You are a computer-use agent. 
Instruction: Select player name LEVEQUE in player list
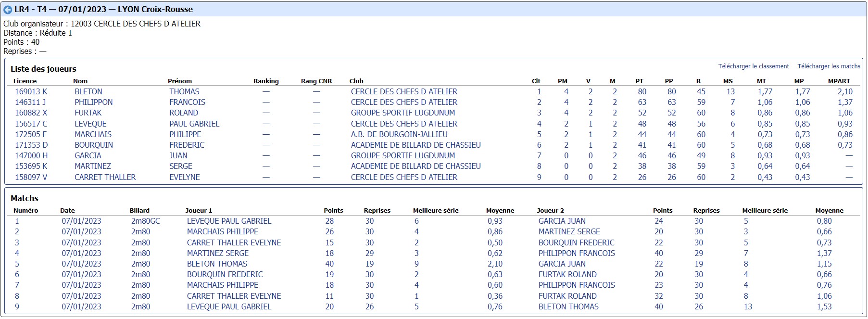pos(90,124)
